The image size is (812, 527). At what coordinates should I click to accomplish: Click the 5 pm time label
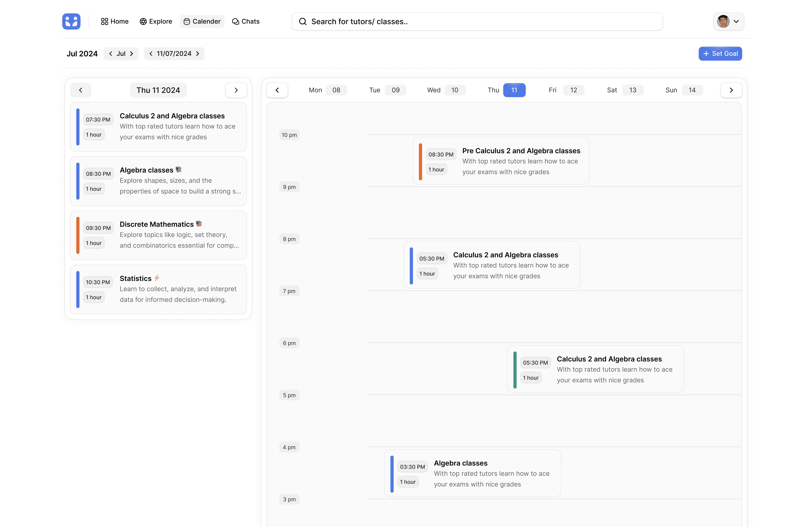pos(289,395)
